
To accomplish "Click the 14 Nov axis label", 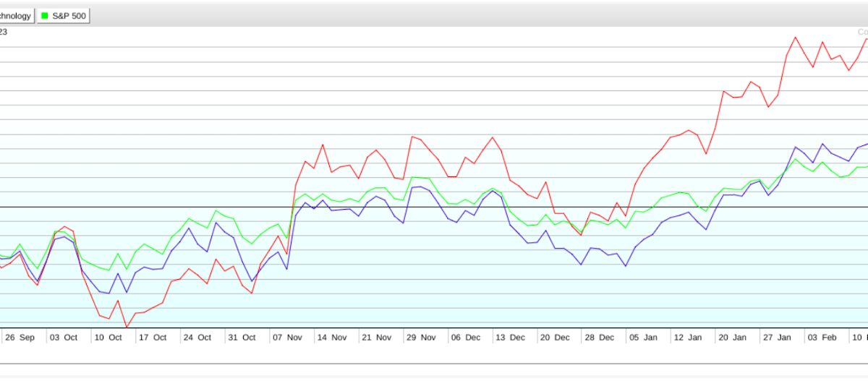I will click(x=331, y=338).
